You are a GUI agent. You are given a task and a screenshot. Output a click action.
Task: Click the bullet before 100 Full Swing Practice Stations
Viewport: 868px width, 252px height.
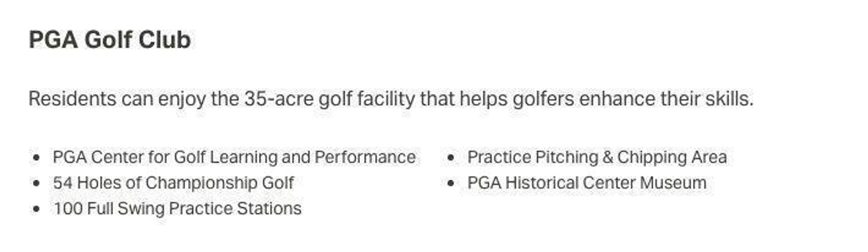(37, 209)
